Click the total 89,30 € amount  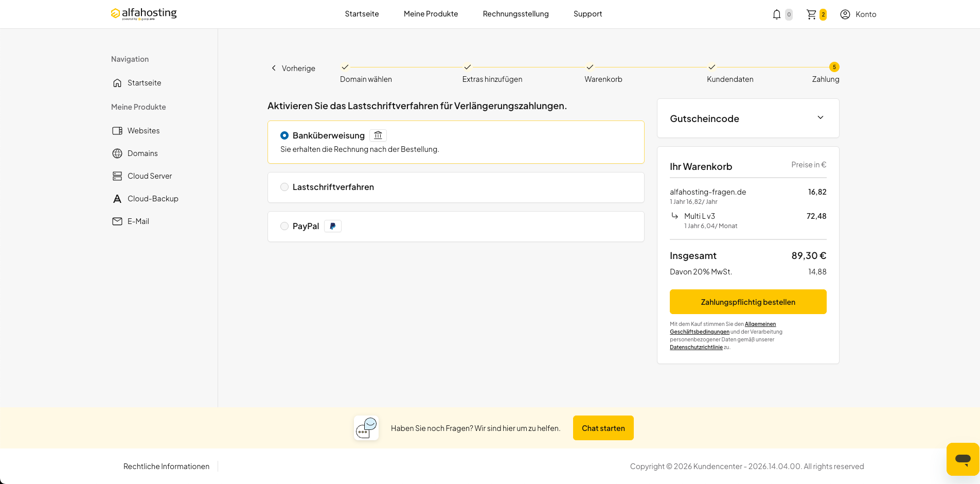(809, 256)
